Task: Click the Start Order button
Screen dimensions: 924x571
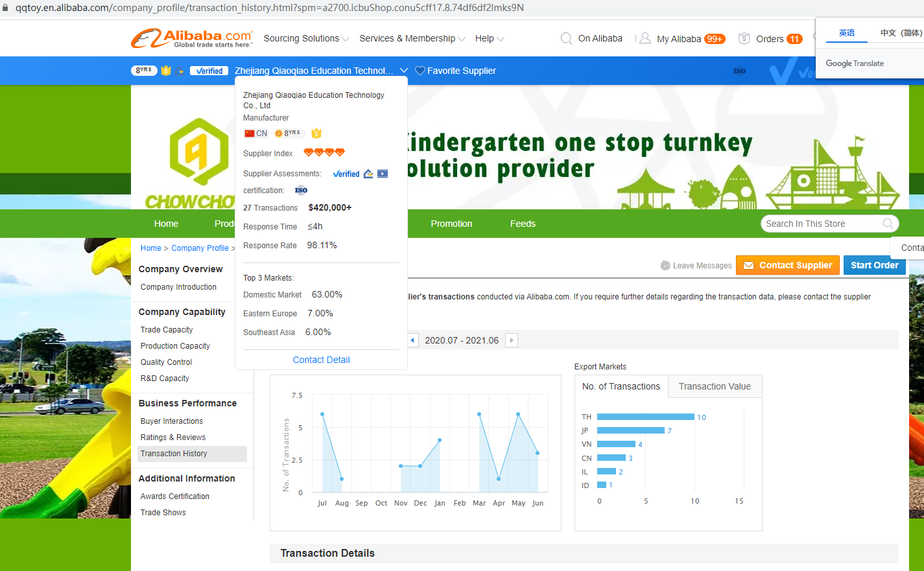Action: click(x=874, y=265)
